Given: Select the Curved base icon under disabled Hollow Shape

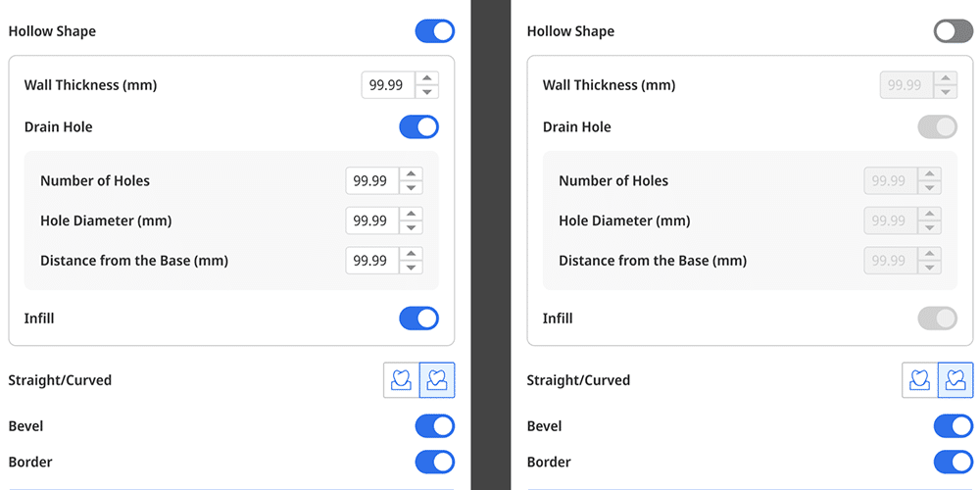Looking at the screenshot, I should 956,380.
